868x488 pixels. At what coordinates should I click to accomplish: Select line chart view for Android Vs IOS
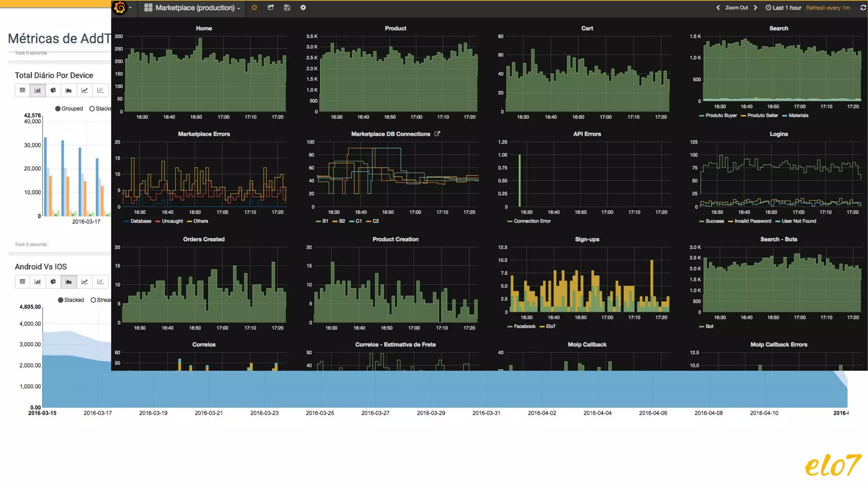(x=84, y=282)
